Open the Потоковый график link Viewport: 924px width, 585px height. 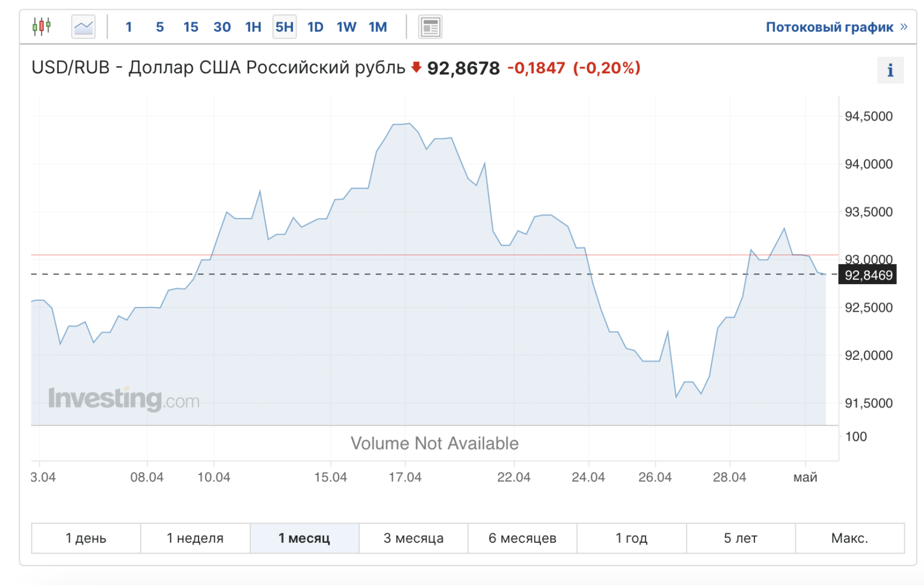point(829,27)
